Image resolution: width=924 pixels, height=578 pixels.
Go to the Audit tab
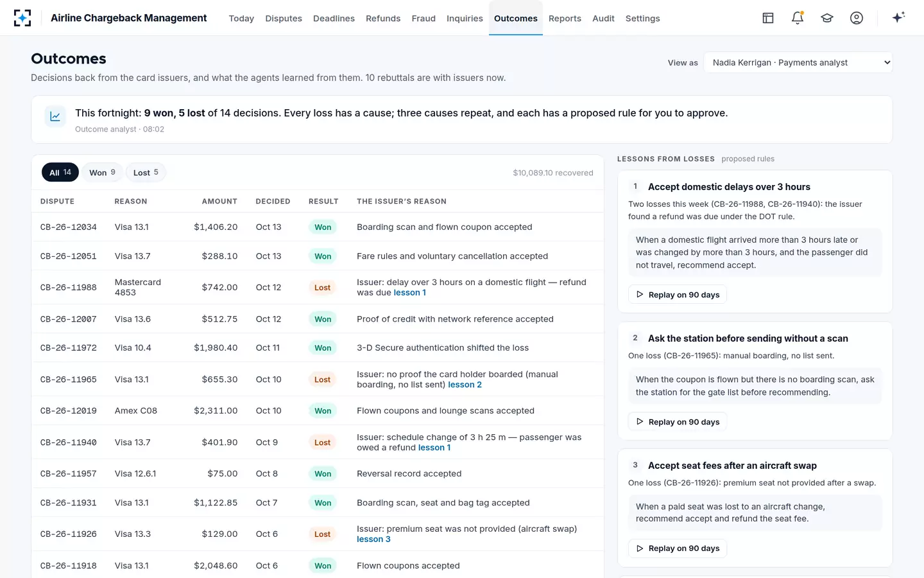[603, 19]
